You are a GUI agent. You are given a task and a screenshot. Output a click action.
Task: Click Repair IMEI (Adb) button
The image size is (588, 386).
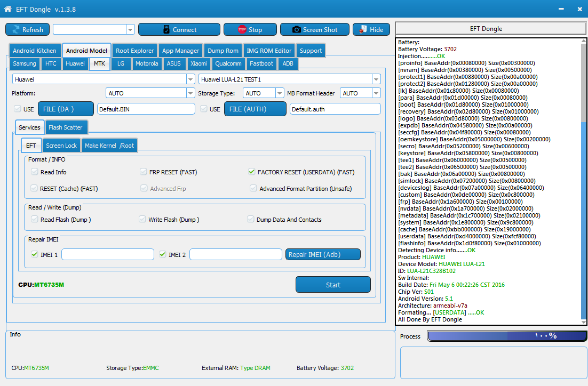(323, 254)
